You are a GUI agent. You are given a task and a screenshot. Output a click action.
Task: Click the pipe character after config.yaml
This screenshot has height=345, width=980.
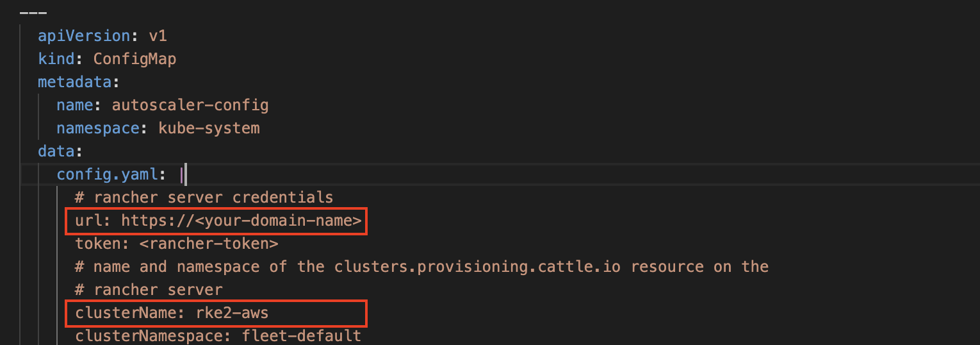coord(182,174)
